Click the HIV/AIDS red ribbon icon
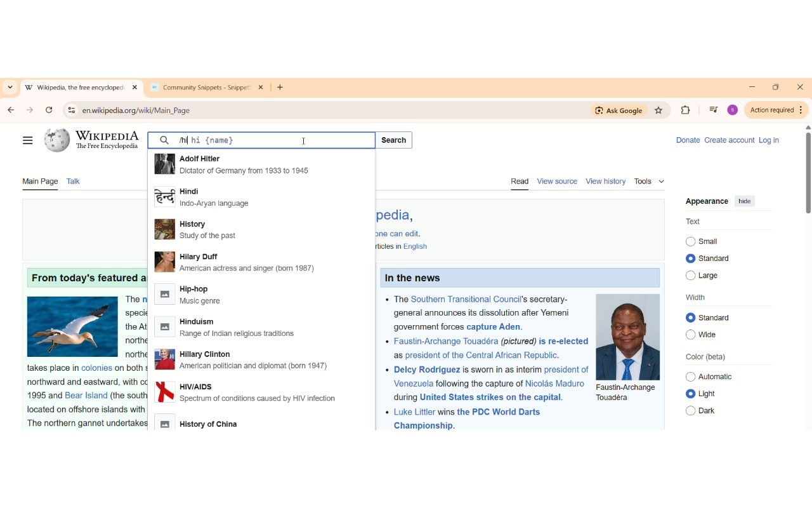 click(x=165, y=392)
